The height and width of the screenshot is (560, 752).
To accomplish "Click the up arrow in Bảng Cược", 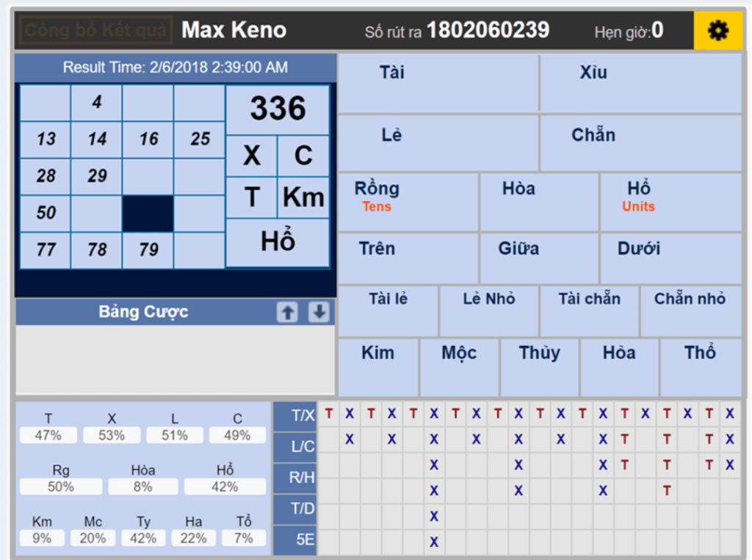I will (x=287, y=312).
